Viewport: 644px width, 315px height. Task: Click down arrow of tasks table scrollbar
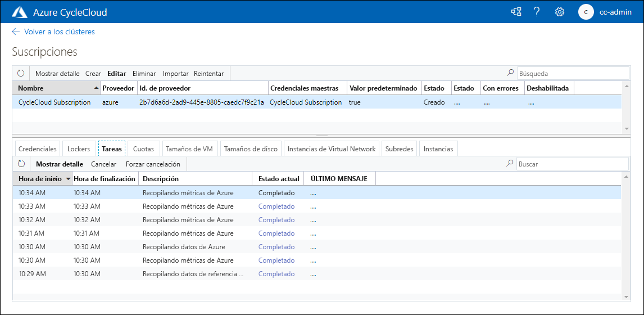pyautogui.click(x=627, y=296)
